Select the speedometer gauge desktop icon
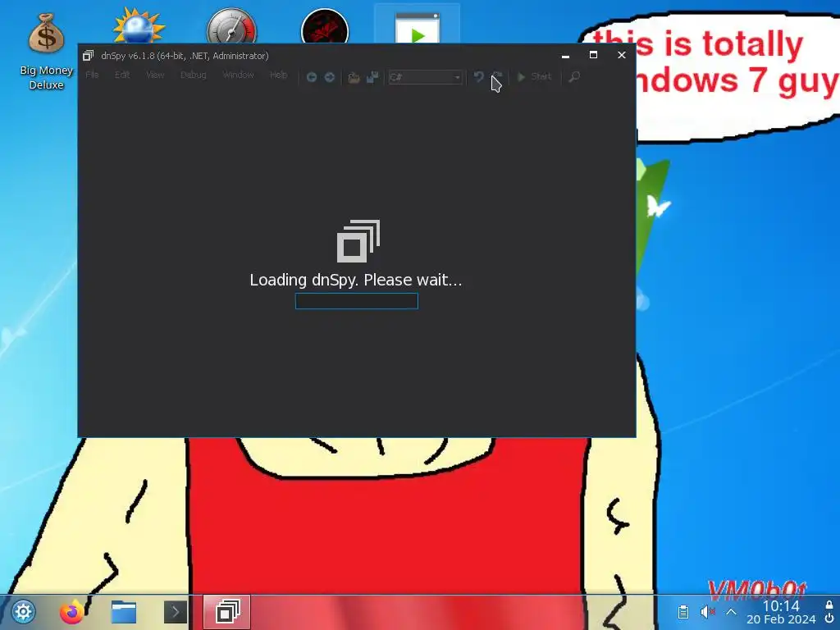This screenshot has height=630, width=840. click(x=231, y=25)
